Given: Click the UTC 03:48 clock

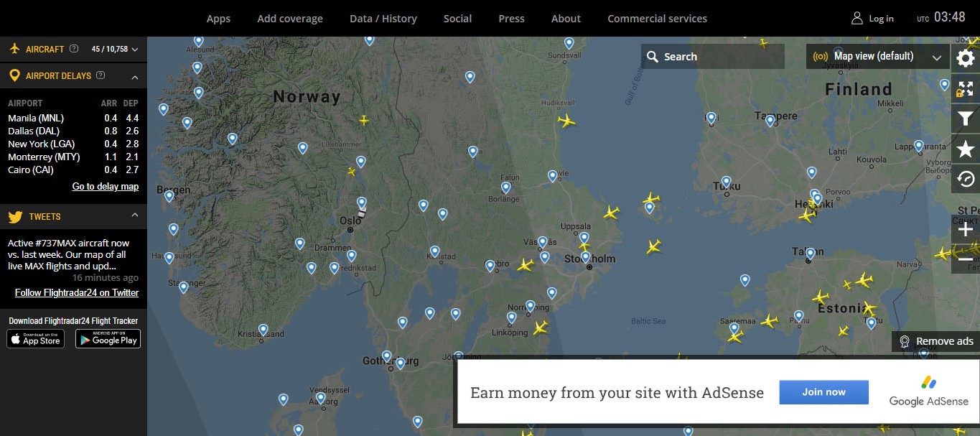Looking at the screenshot, I should coord(941,18).
